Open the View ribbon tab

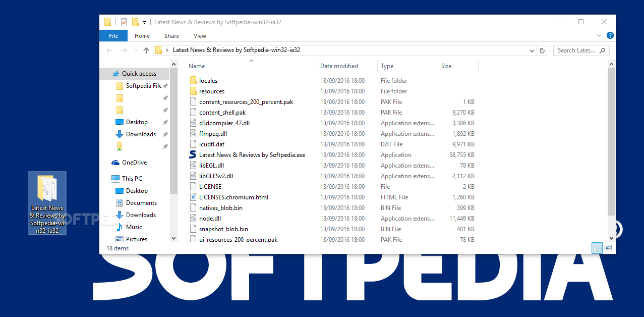tap(200, 36)
